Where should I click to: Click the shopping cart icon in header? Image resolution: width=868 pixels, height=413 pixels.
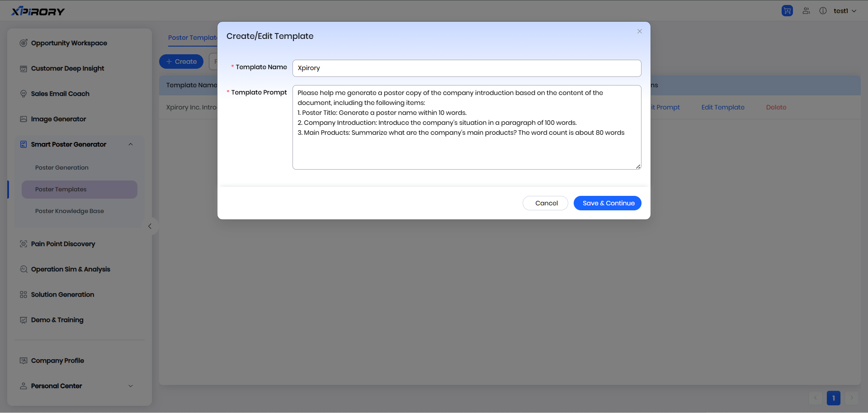(787, 11)
